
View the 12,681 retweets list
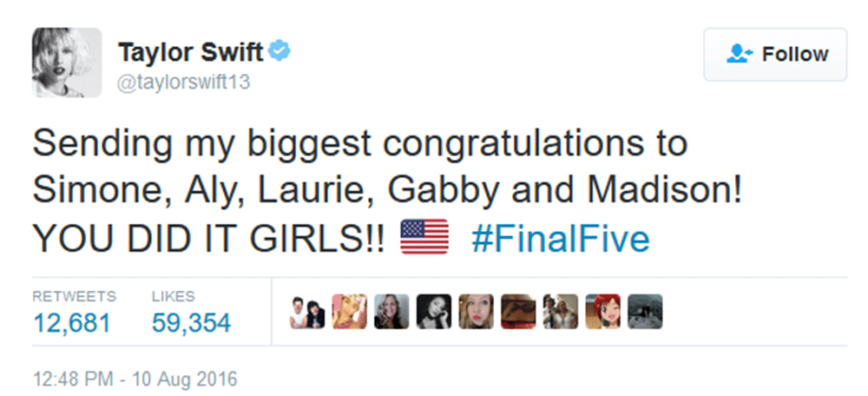[x=72, y=323]
